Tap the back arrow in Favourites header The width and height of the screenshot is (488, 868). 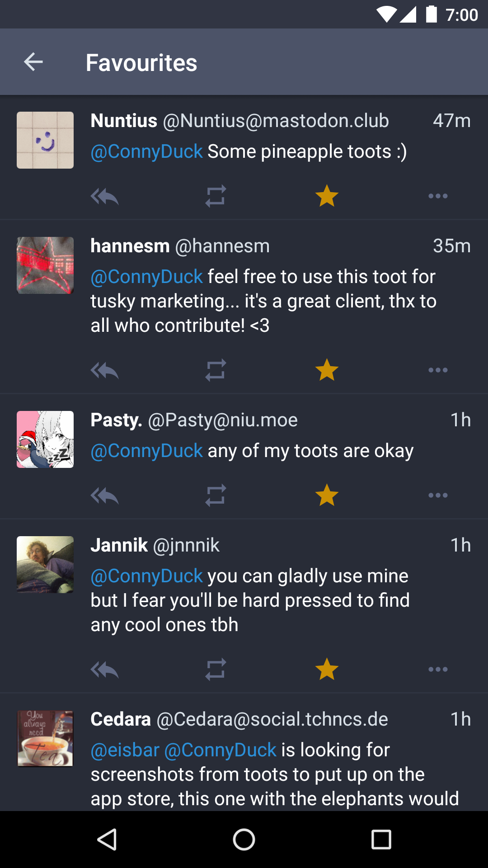click(33, 62)
